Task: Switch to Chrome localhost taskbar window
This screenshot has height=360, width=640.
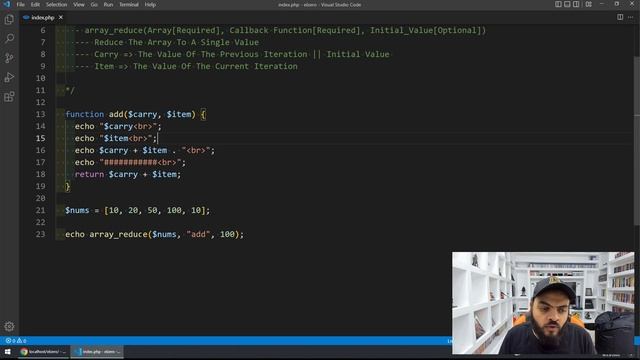Action: point(42,351)
